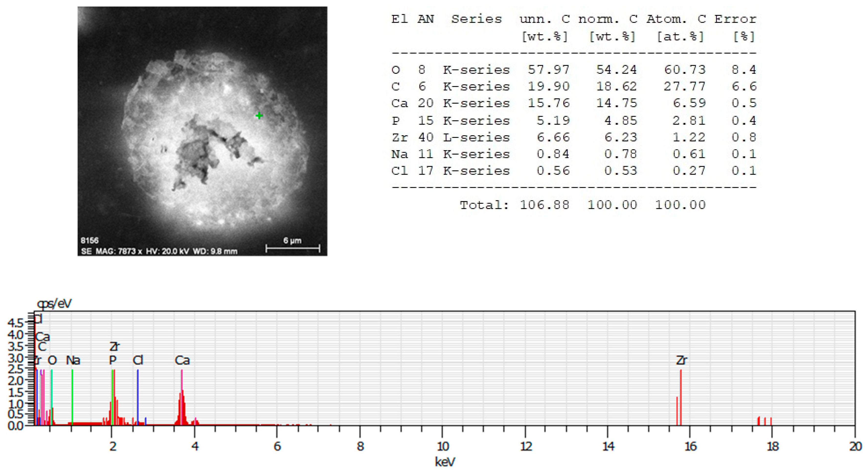
Task: Click the Na element label in spectrum
Action: point(73,360)
